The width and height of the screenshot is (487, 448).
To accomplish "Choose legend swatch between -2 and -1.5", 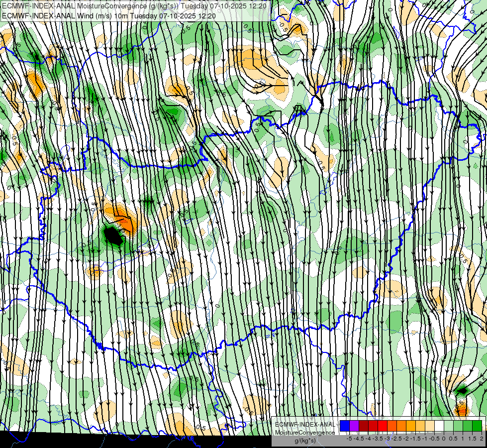I will (x=411, y=426).
